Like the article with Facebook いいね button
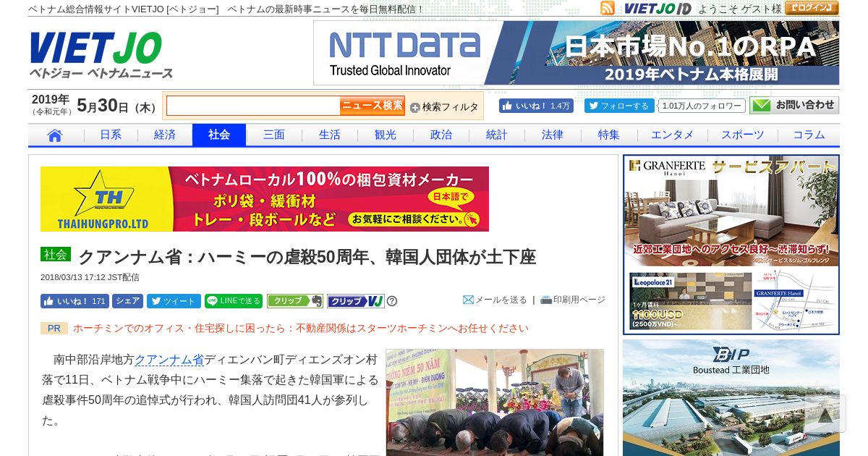 (x=75, y=301)
